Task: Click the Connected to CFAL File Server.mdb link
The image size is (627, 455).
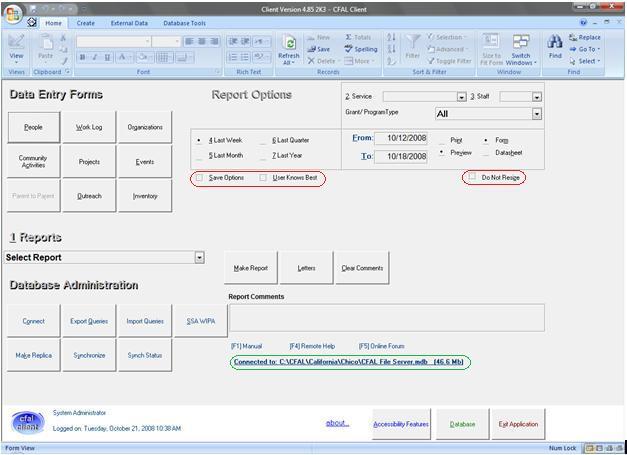Action: [348, 362]
